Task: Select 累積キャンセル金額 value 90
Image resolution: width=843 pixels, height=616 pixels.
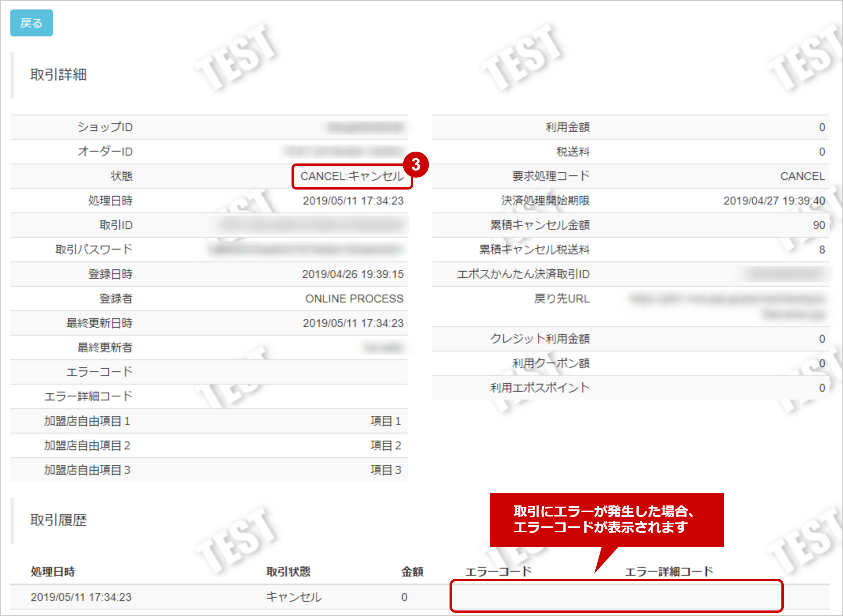Action: pyautogui.click(x=819, y=225)
